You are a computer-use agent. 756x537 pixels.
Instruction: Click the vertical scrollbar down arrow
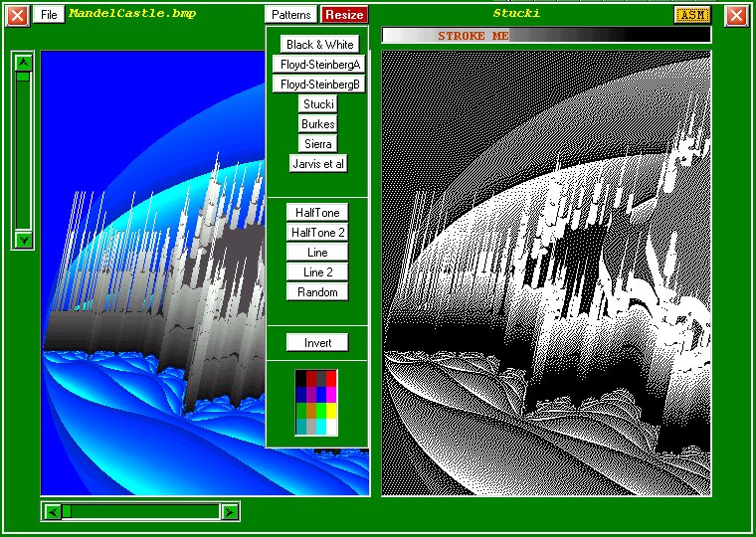(x=25, y=239)
